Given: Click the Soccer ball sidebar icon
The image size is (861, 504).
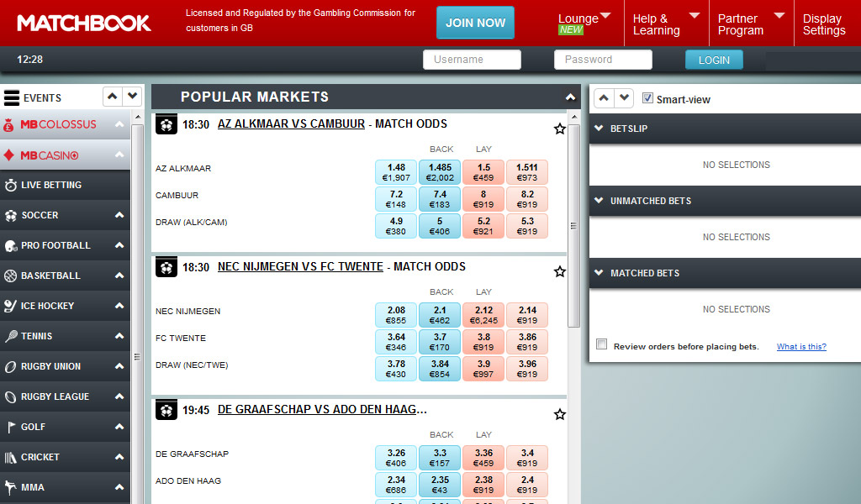Looking at the screenshot, I should (10, 216).
